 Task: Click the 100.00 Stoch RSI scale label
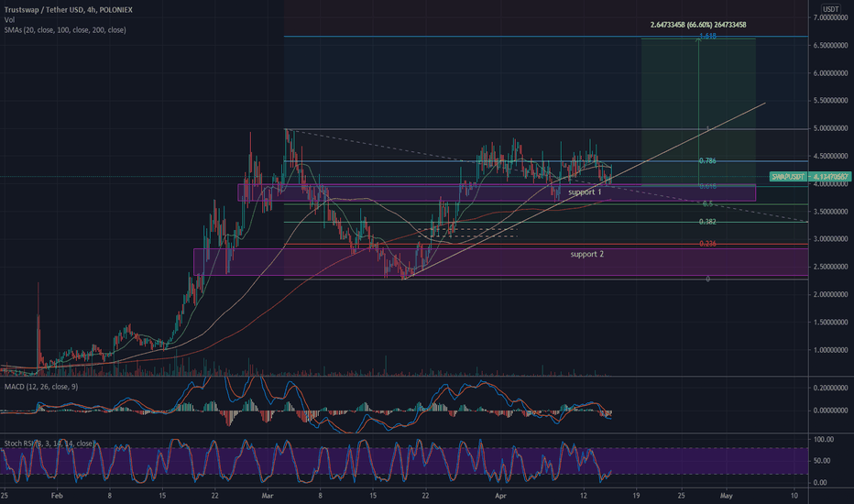point(824,439)
